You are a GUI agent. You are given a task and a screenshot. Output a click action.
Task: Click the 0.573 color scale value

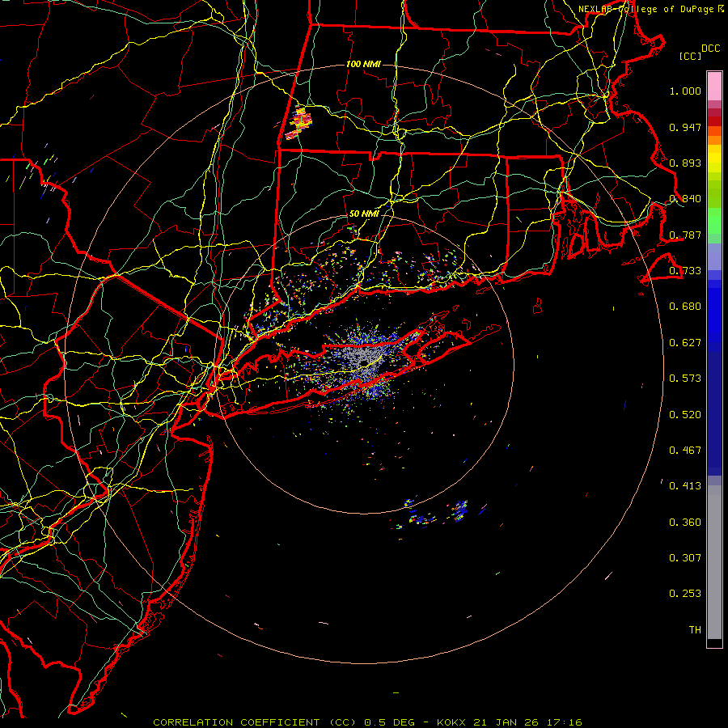tap(685, 379)
